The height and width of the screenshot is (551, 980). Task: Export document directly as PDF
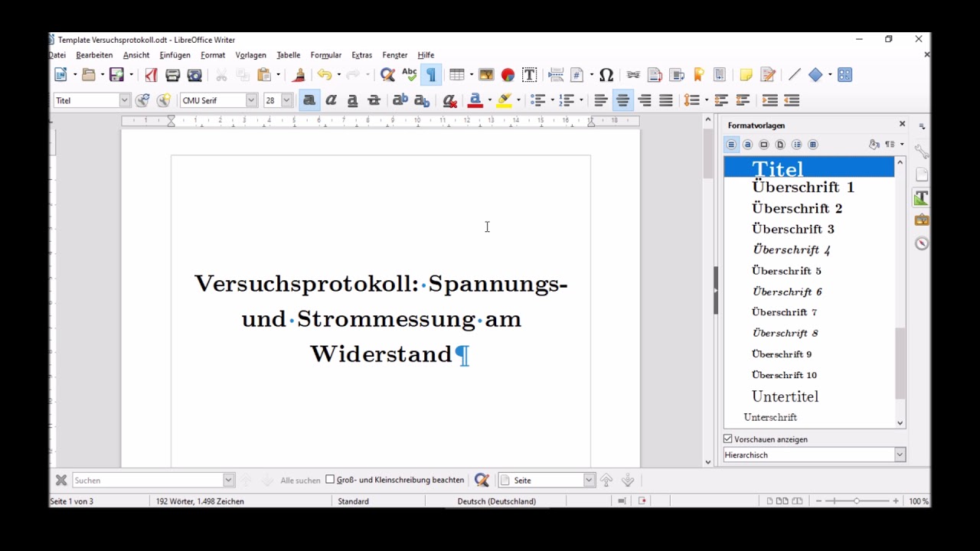tap(151, 75)
